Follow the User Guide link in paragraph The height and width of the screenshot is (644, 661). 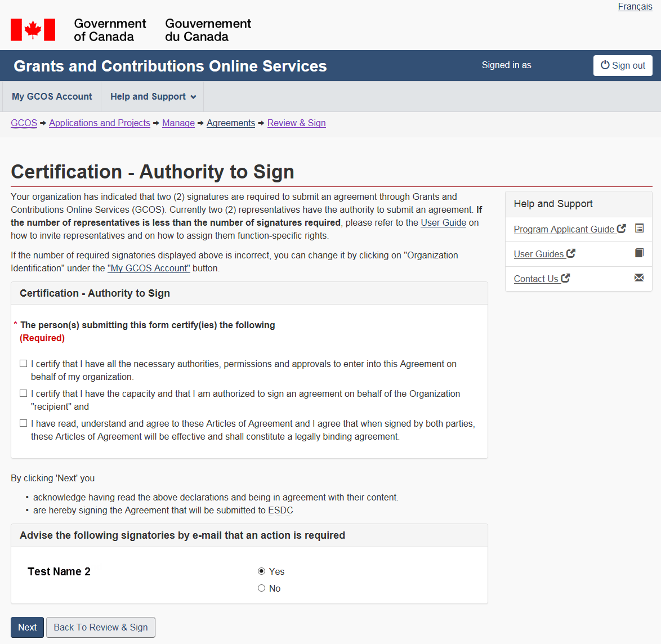443,223
